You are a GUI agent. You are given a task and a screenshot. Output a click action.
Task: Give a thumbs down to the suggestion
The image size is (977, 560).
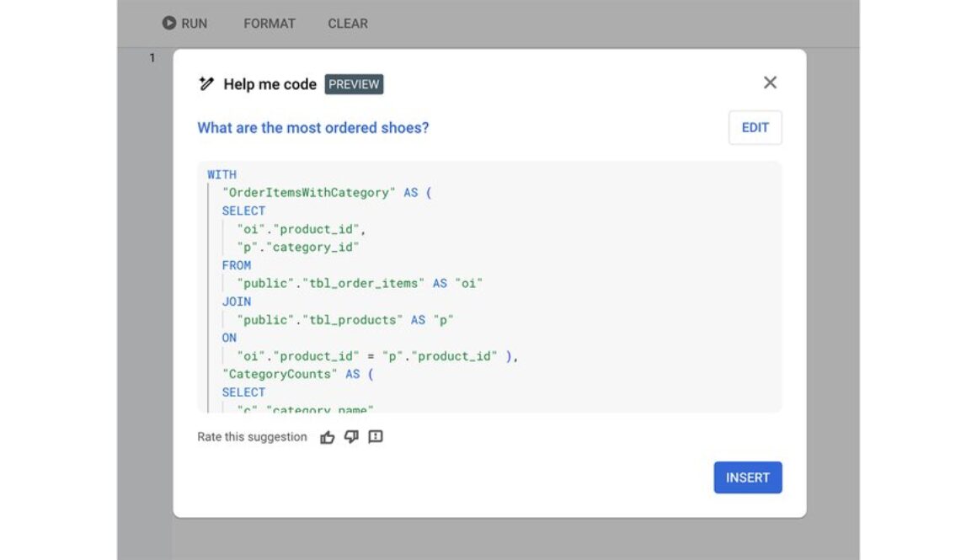pyautogui.click(x=351, y=436)
